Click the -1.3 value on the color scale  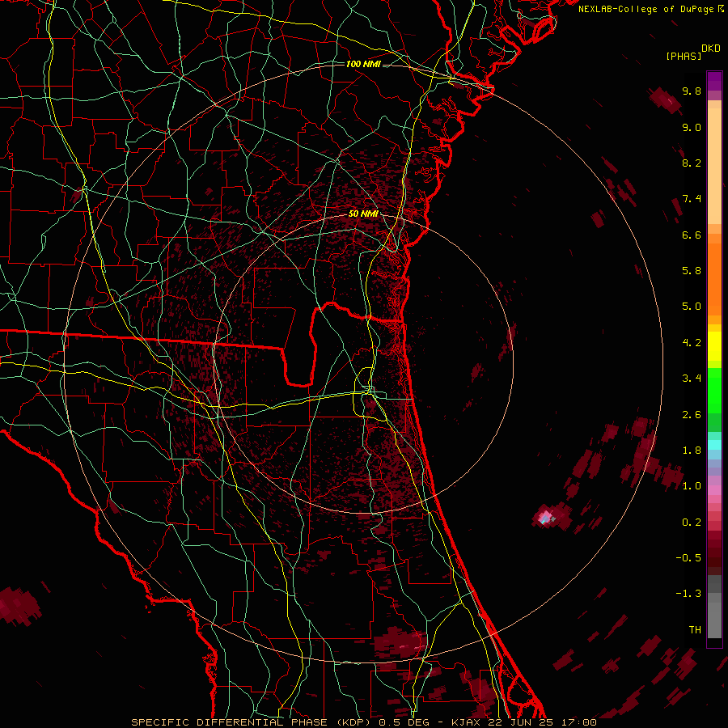[x=688, y=594]
